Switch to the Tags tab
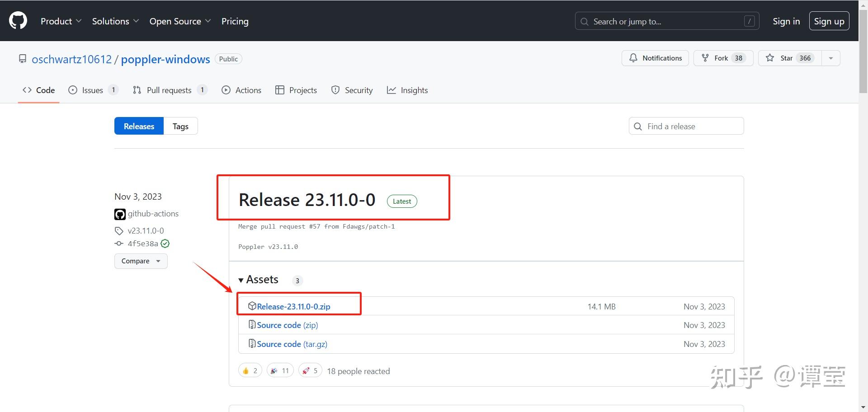Image resolution: width=868 pixels, height=412 pixels. tap(180, 126)
